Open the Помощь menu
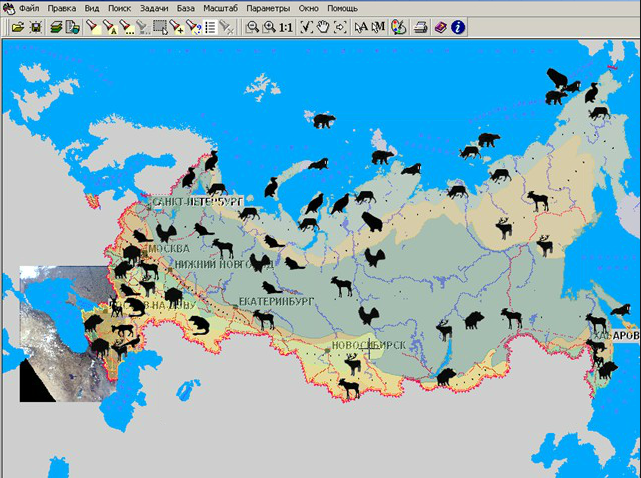The width and height of the screenshot is (641, 478). coord(342,8)
